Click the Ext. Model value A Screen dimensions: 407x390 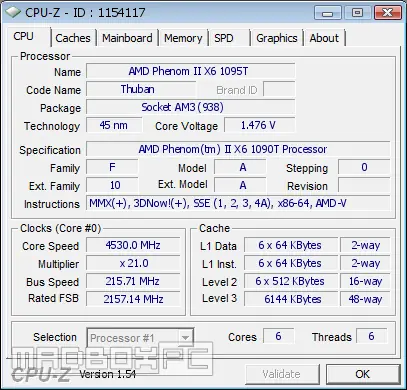click(x=240, y=185)
